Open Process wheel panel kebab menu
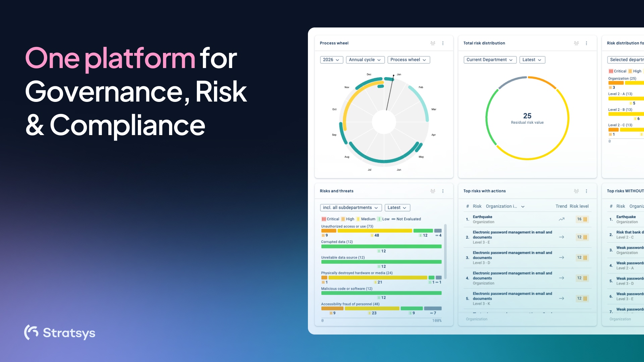The width and height of the screenshot is (644, 362). [443, 43]
